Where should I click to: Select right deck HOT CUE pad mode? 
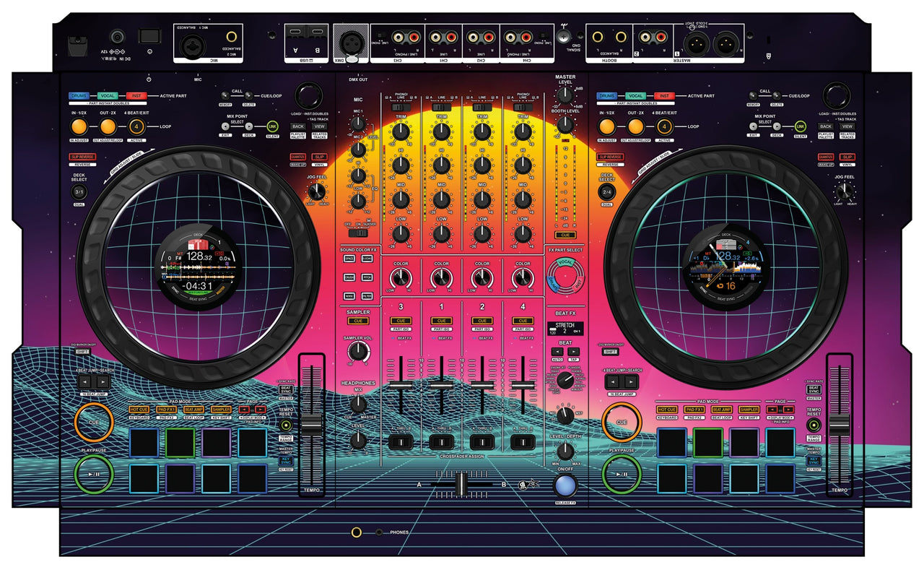(667, 410)
